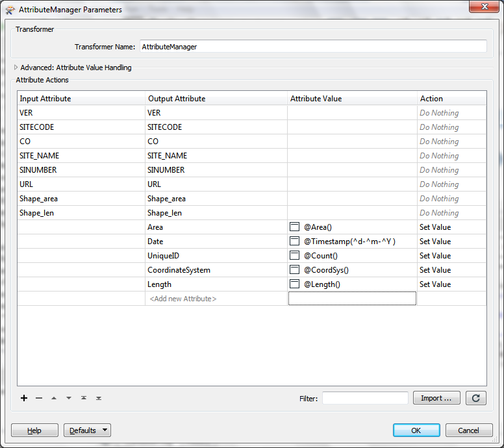The height and width of the screenshot is (448, 504).
Task: Move selected attribute to bottom
Action: (x=99, y=398)
